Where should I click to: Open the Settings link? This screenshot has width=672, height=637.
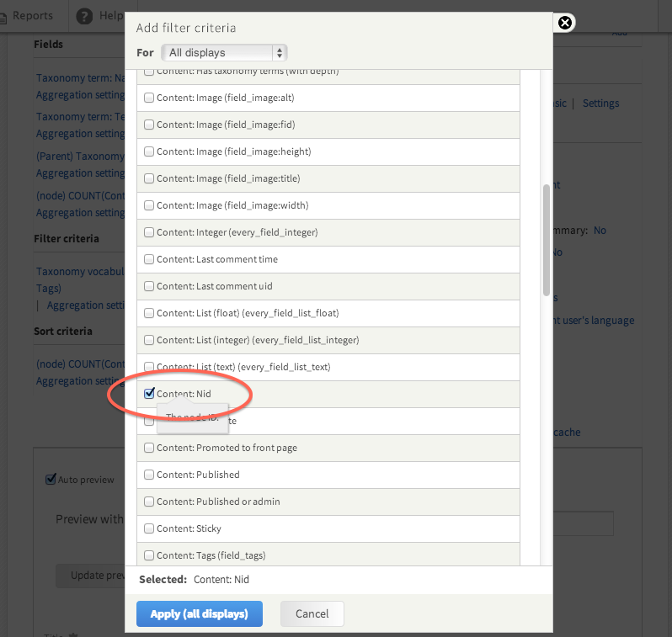pos(600,104)
